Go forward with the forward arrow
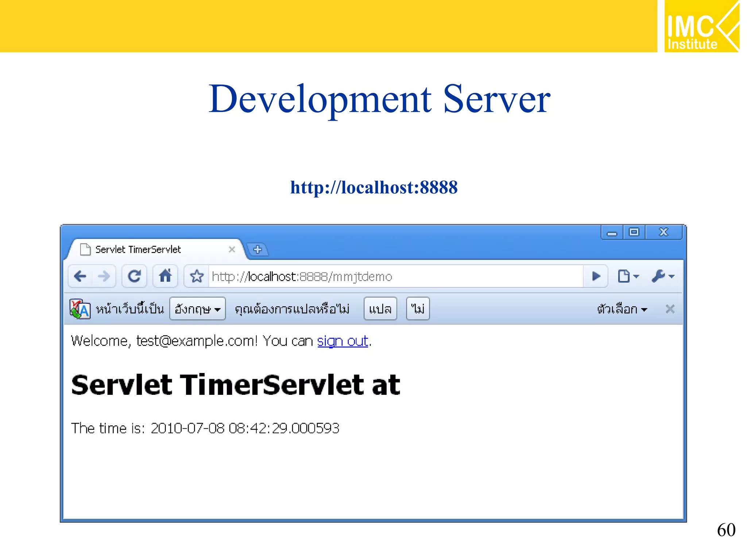 point(104,276)
